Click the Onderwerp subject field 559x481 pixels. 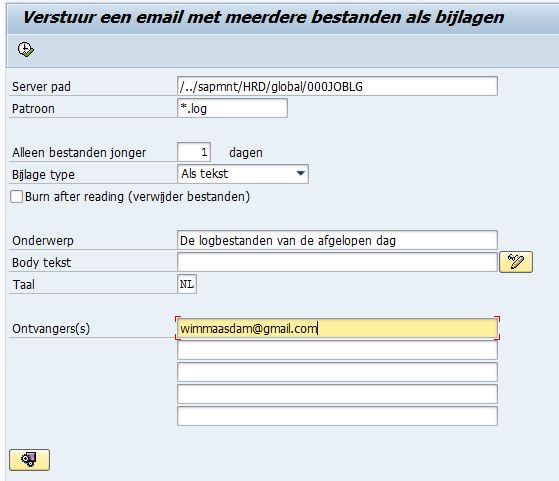[x=337, y=240]
